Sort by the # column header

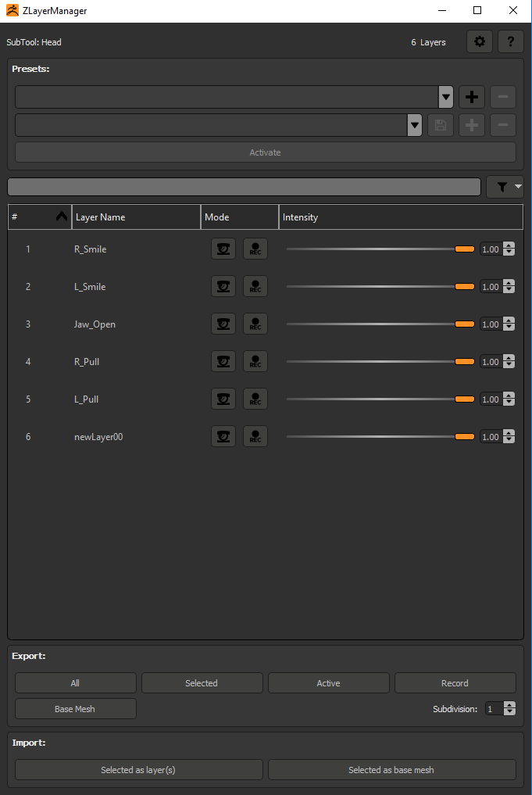(40, 217)
